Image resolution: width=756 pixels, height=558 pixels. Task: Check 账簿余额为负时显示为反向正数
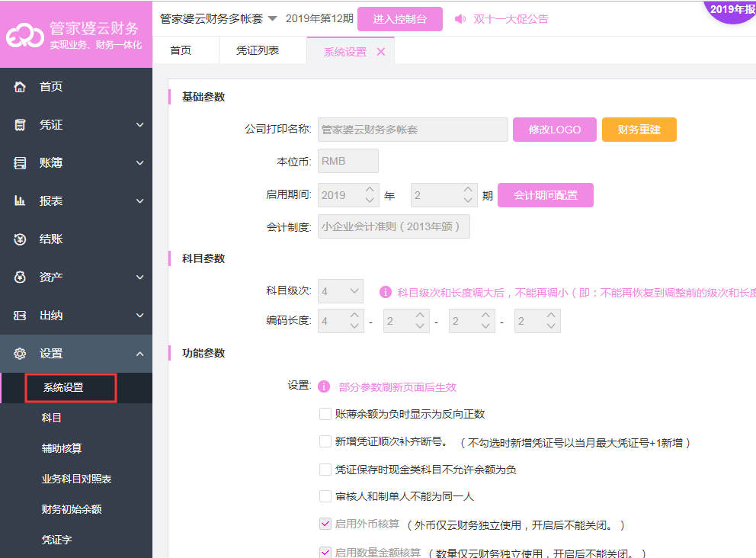pos(325,414)
